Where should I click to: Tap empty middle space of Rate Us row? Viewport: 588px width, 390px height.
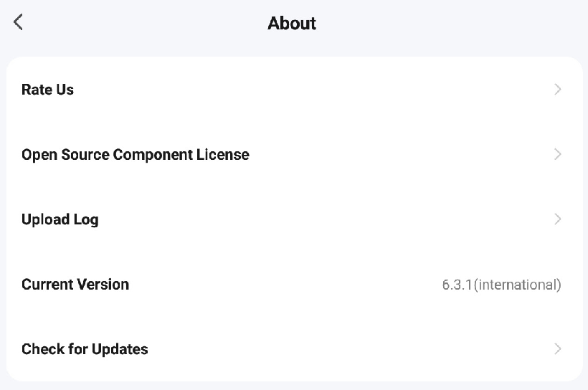pos(301,90)
